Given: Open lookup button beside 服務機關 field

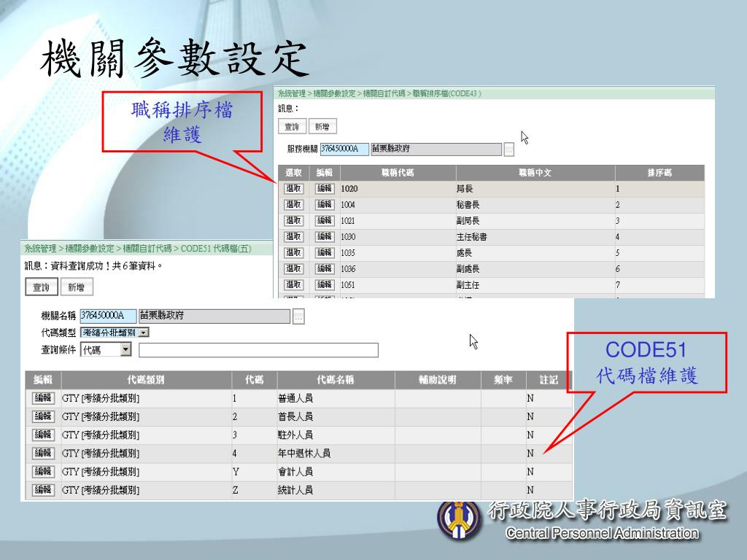Looking at the screenshot, I should coord(508,149).
